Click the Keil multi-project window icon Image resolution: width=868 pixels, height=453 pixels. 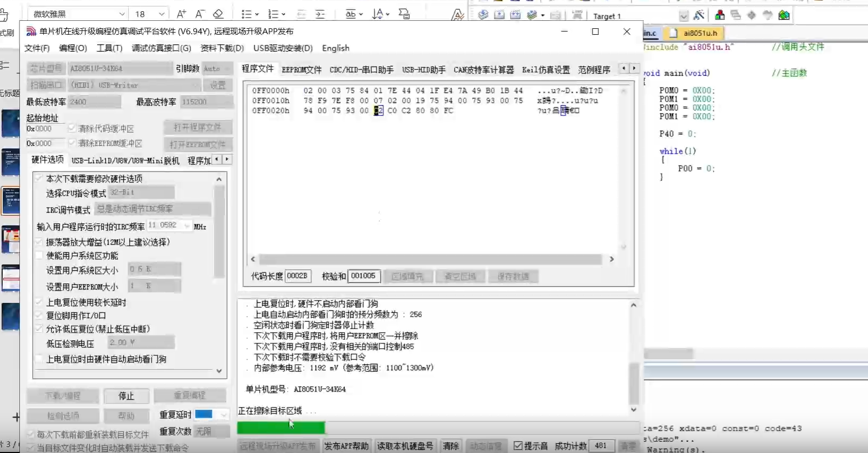pyautogui.click(x=736, y=15)
